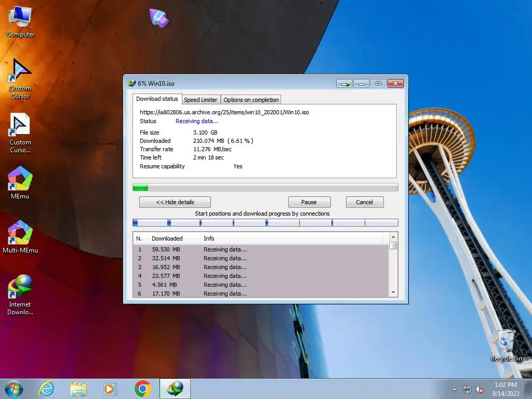This screenshot has height=399, width=532.
Task: Show hidden system tray icons
Action: 454,390
